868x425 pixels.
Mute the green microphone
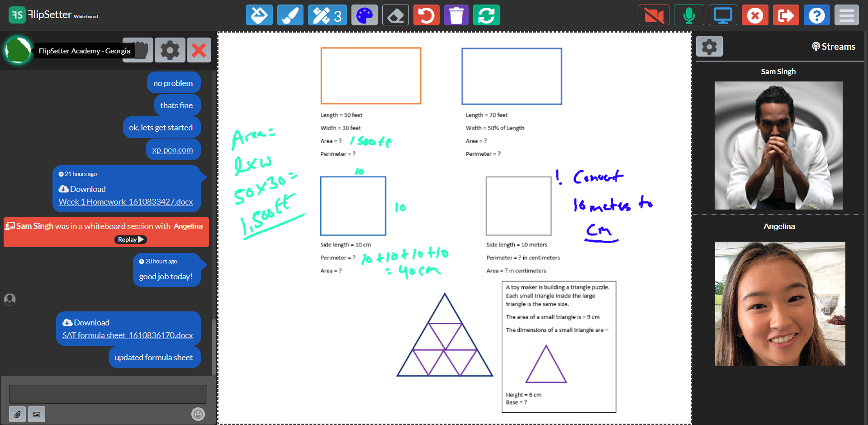click(x=689, y=15)
